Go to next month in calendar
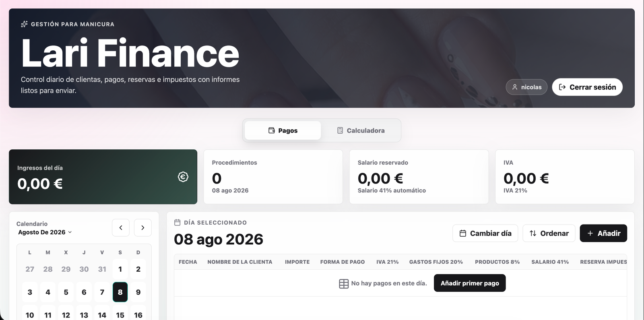This screenshot has width=644, height=320. (143, 228)
